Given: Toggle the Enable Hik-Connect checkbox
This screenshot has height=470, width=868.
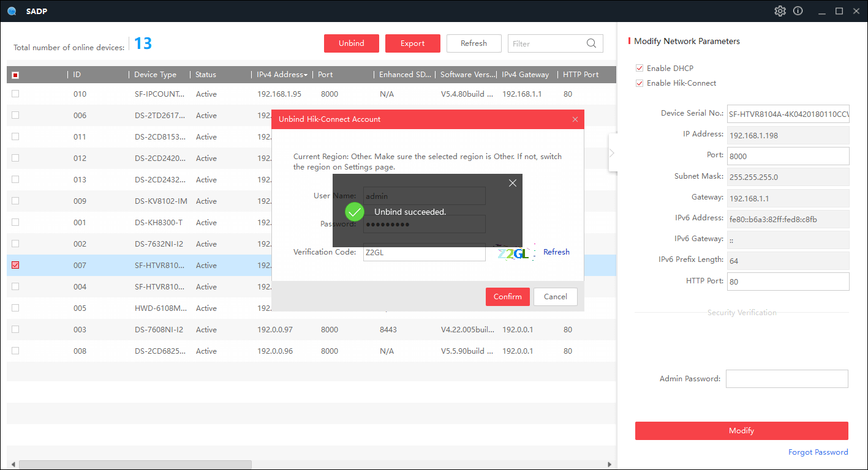Looking at the screenshot, I should point(640,83).
